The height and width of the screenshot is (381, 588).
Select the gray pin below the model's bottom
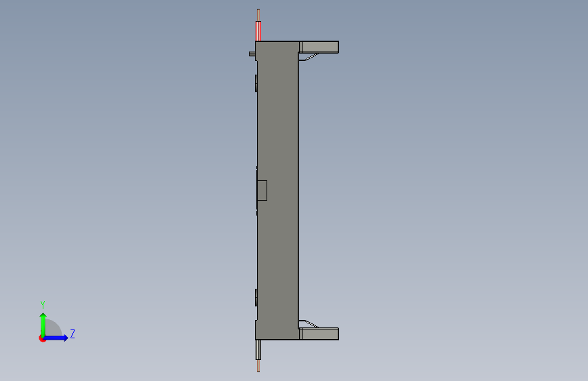[258, 350]
